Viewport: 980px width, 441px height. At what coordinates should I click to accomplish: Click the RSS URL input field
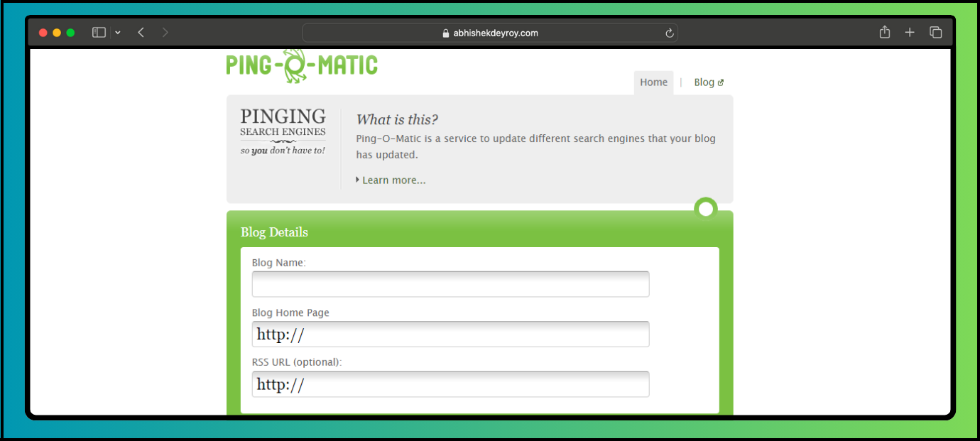pos(450,384)
